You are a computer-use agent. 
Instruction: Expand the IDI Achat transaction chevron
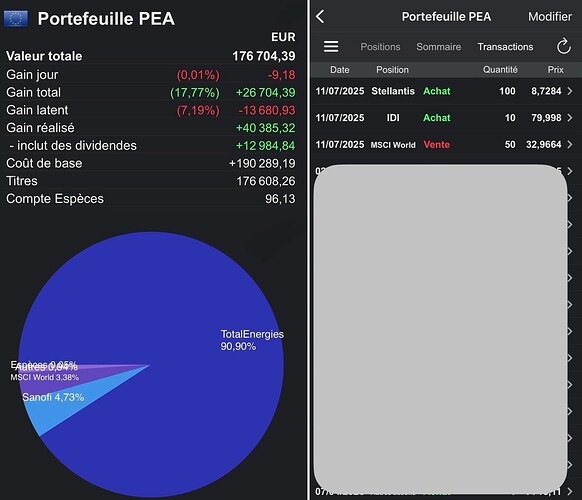tap(570, 118)
